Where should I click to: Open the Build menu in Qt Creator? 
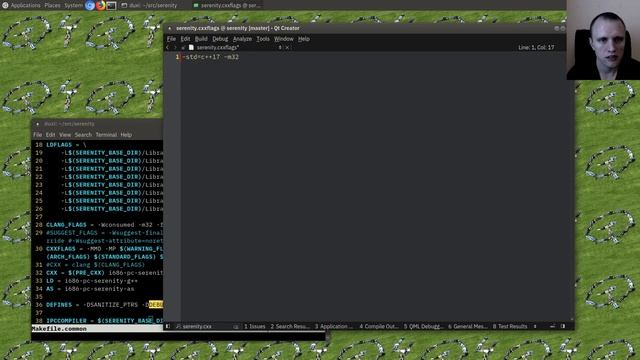point(201,39)
